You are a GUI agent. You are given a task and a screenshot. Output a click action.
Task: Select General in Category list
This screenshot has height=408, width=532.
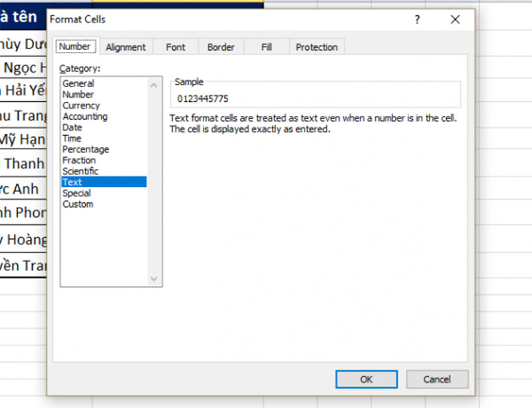coord(78,84)
